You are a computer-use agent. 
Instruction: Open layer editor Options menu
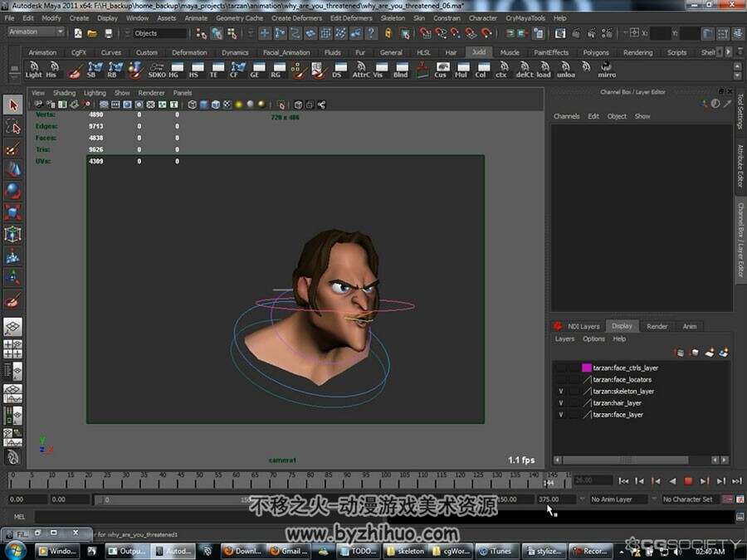[x=593, y=339]
